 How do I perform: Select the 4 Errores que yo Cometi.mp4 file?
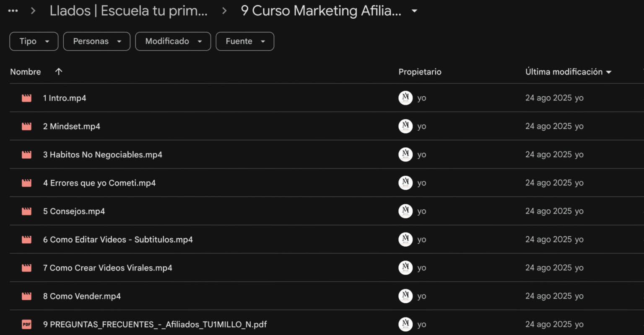(x=99, y=183)
